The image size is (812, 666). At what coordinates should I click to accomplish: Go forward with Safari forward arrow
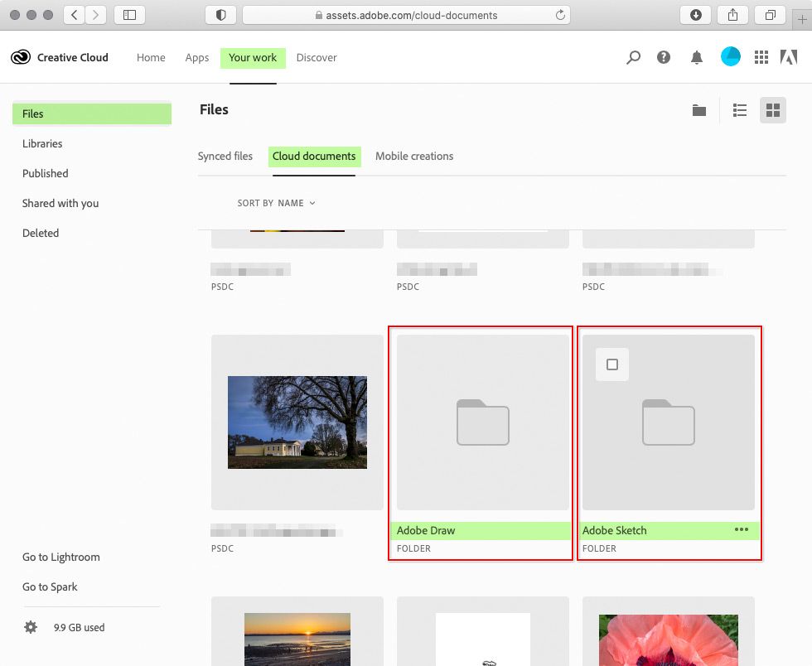[96, 15]
